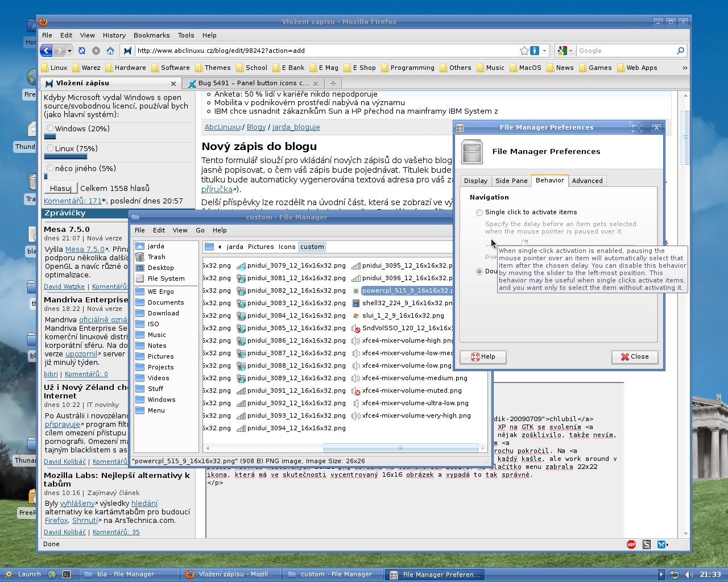Switch to Bug 5491 Firefox tab
Screen dimensions: 728x582
point(254,83)
